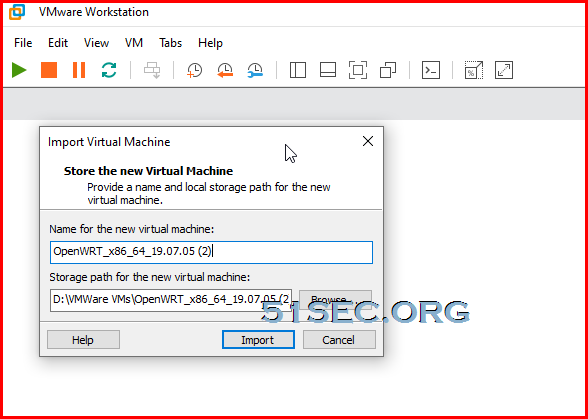Open the console view icon

coord(431,70)
